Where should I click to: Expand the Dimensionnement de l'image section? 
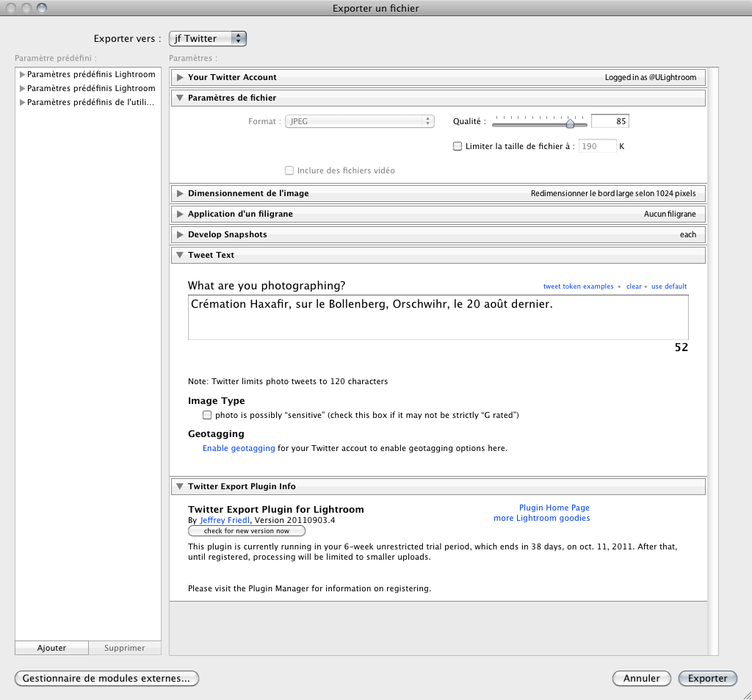(x=180, y=193)
